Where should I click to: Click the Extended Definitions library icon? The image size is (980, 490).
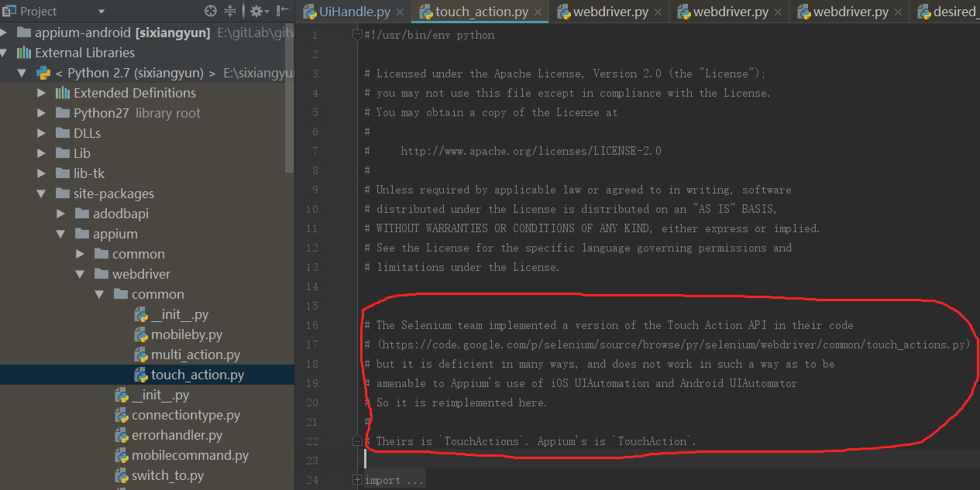click(63, 93)
